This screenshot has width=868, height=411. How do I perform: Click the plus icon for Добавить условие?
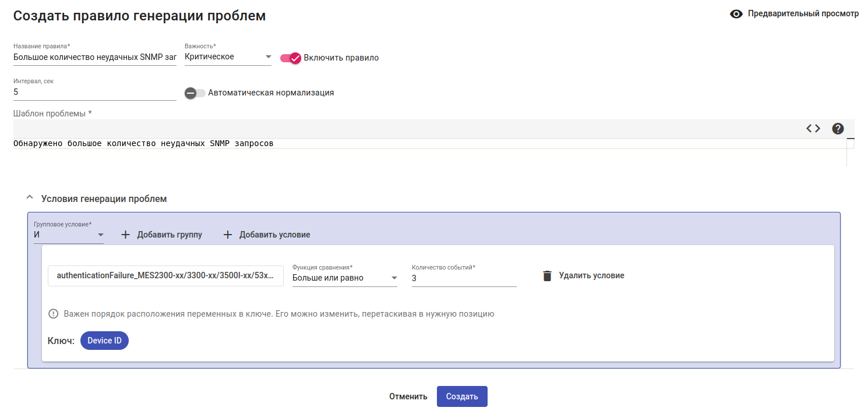228,235
